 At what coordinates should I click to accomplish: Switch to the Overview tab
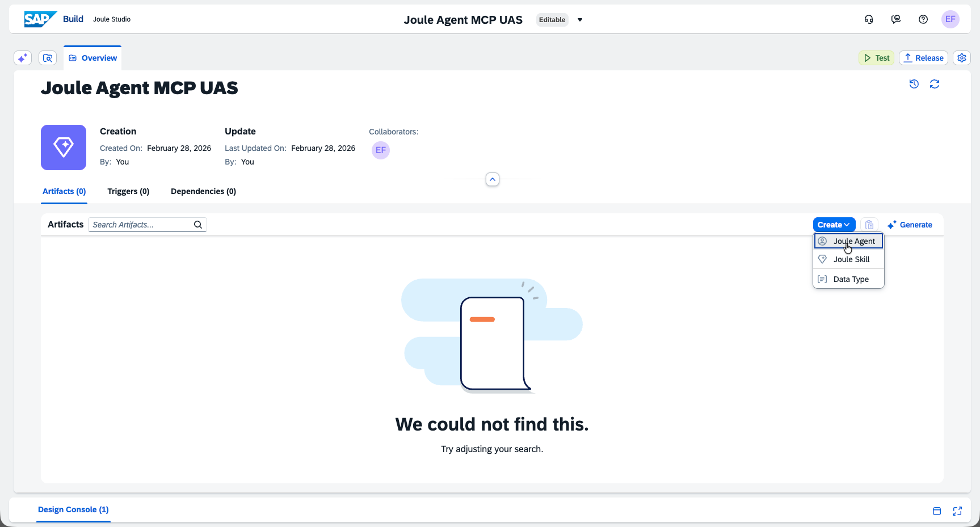coord(92,58)
